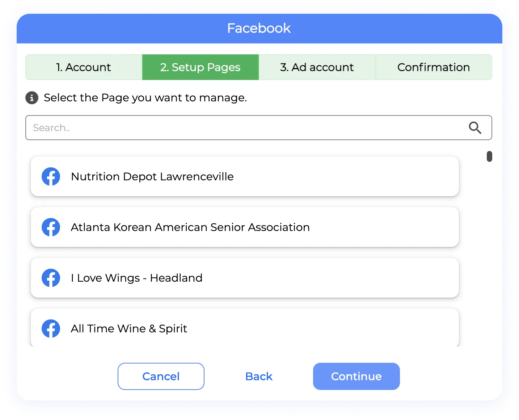
Task: Focus the Search text field
Action: point(246,128)
